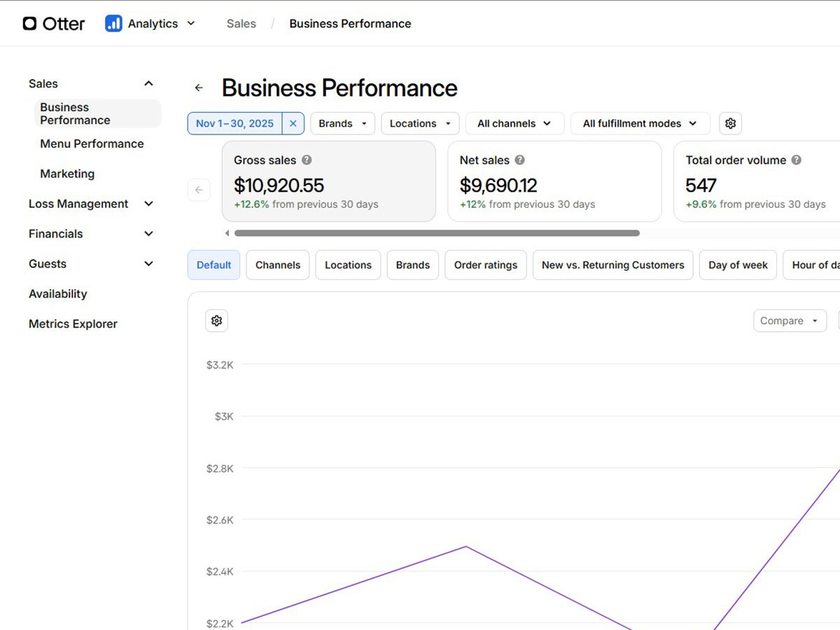Show Total order volume info icon
Viewport: 840px width, 630px height.
coord(796,160)
